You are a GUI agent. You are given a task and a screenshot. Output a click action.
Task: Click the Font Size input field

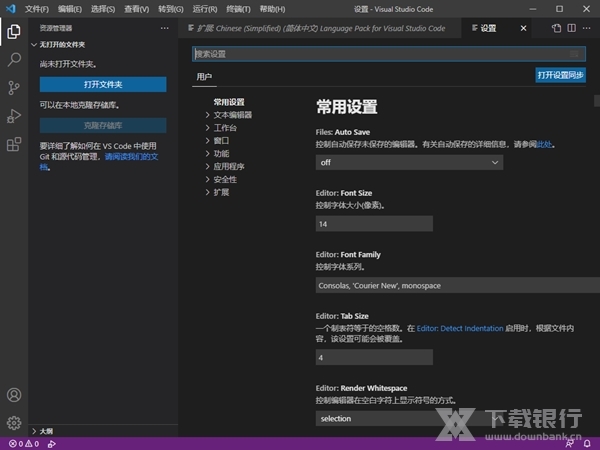(x=374, y=224)
